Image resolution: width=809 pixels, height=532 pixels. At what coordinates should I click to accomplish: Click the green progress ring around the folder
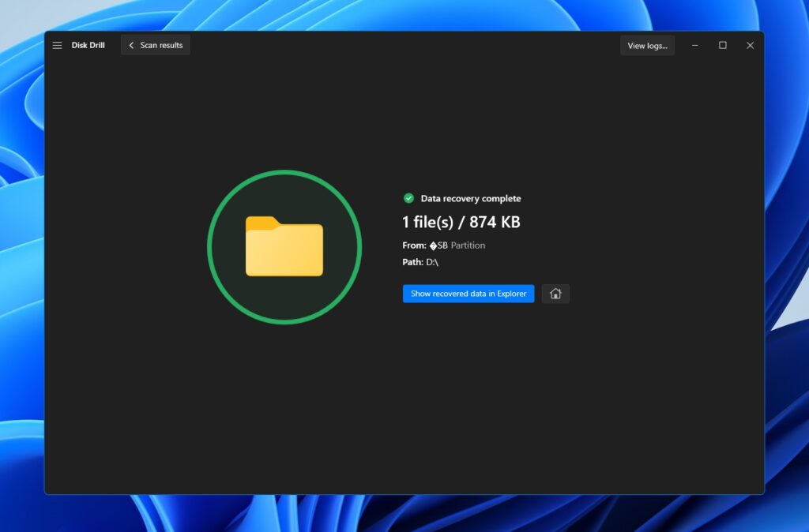284,171
